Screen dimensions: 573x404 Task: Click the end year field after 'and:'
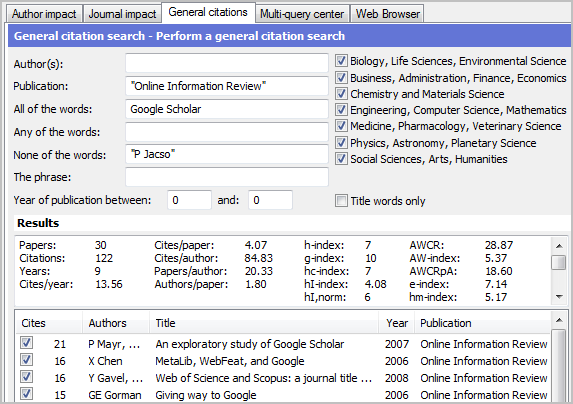pyautogui.click(x=270, y=200)
